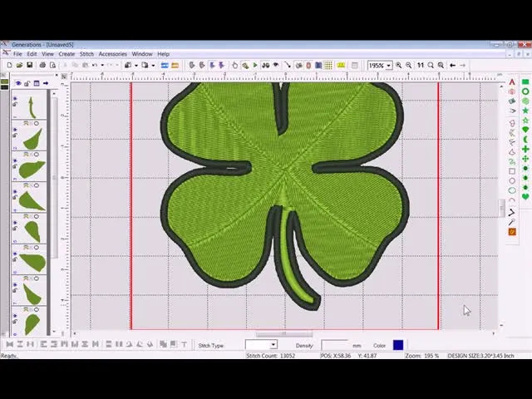532x399 pixels.
Task: Click the DESIGN SIZE status text
Action: (480, 356)
